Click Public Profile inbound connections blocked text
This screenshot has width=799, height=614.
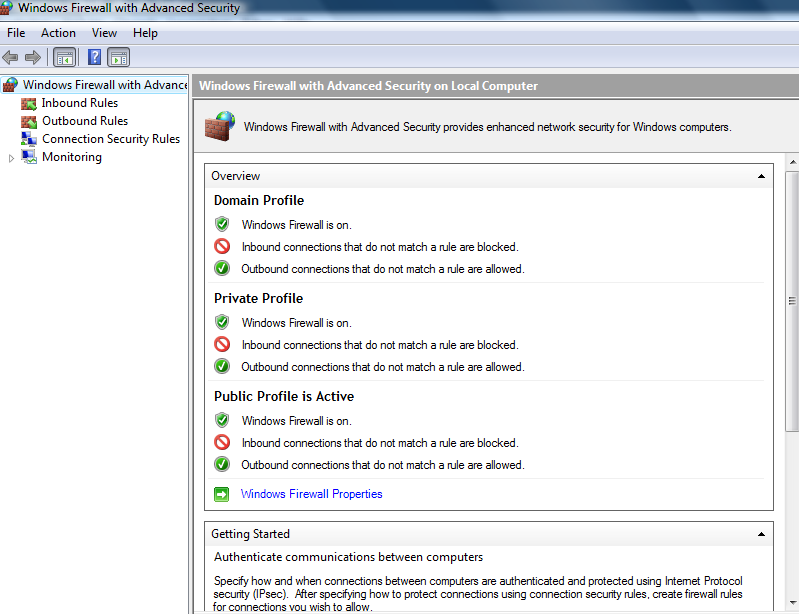click(x=380, y=443)
